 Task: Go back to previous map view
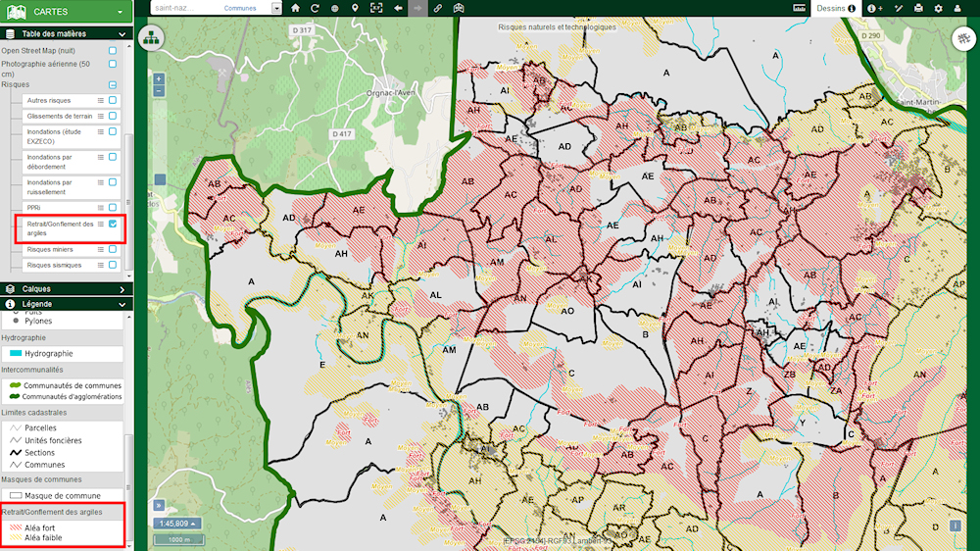point(398,8)
